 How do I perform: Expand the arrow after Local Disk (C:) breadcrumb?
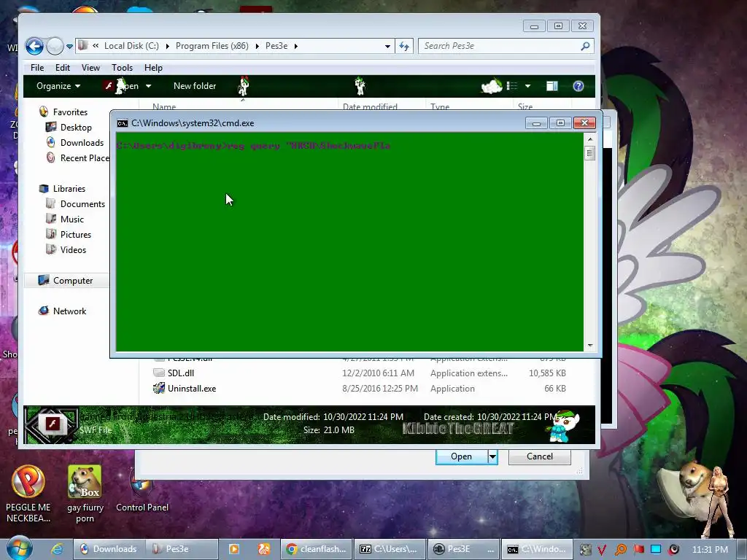(x=167, y=46)
